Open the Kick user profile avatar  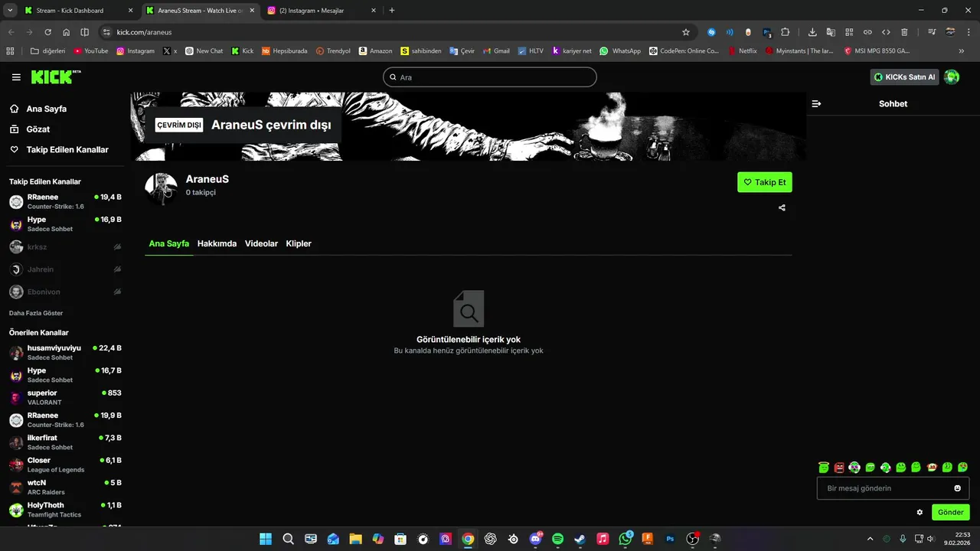952,77
